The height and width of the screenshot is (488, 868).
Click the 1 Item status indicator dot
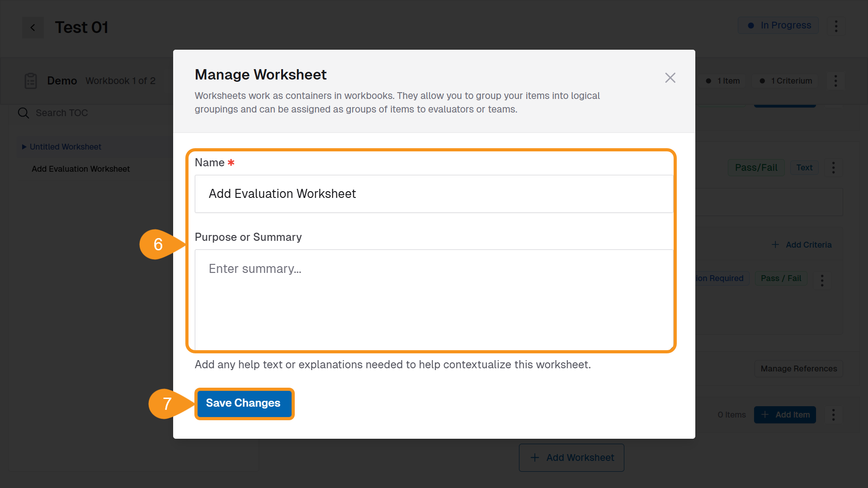pos(709,81)
